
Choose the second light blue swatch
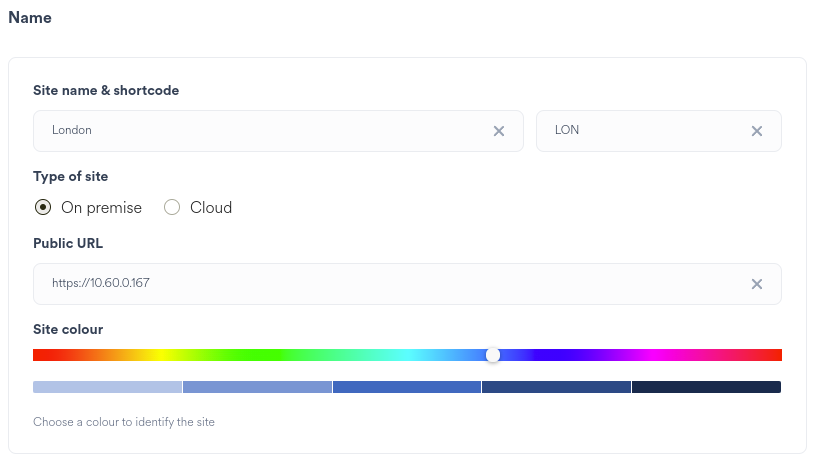(257, 387)
